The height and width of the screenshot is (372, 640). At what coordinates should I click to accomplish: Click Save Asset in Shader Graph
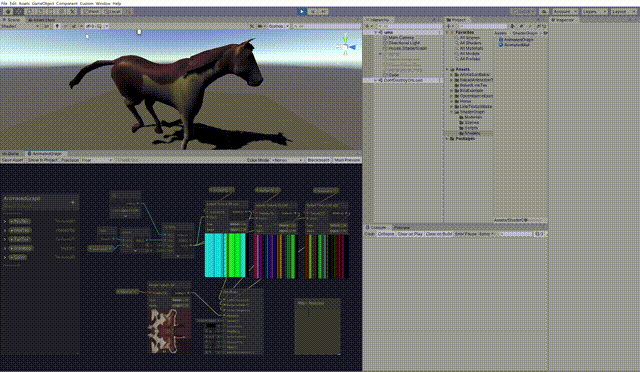12,160
